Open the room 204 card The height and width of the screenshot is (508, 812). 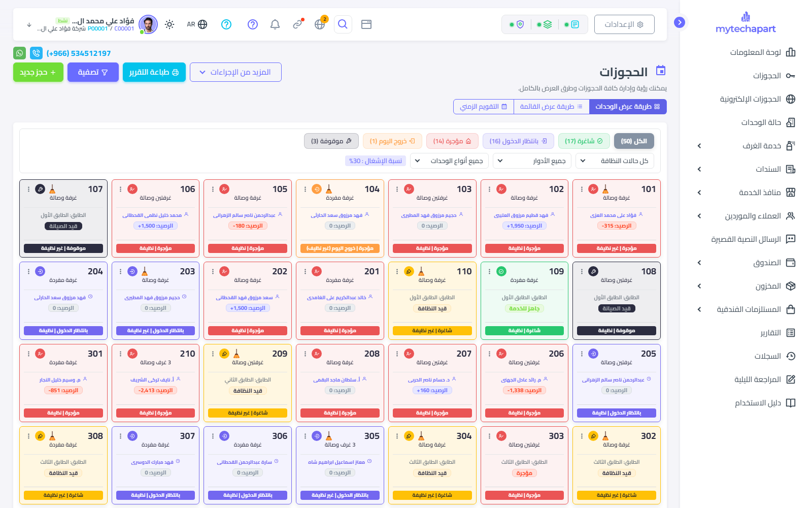point(63,301)
